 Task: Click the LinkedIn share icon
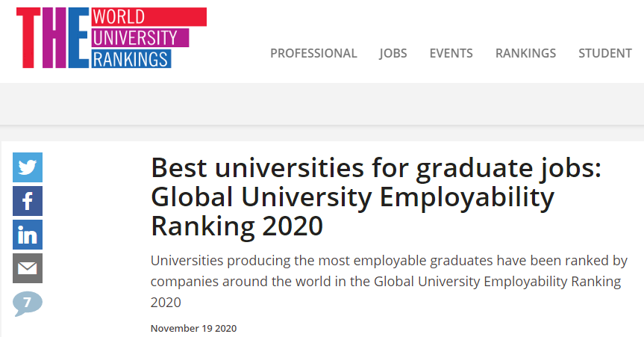(28, 235)
